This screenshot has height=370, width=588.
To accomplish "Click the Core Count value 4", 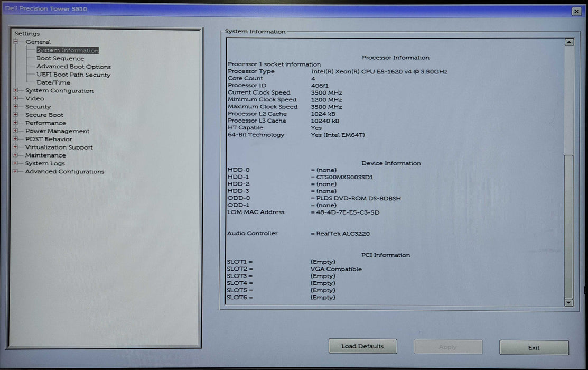I will (313, 78).
